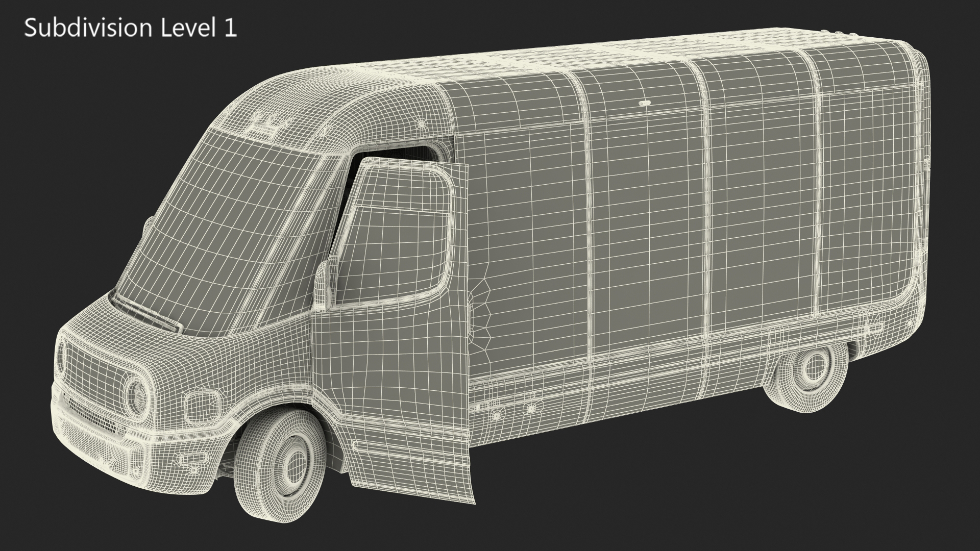Click the 'Subdivision Level 1' label text
This screenshot has height=551, width=980.
point(131,28)
